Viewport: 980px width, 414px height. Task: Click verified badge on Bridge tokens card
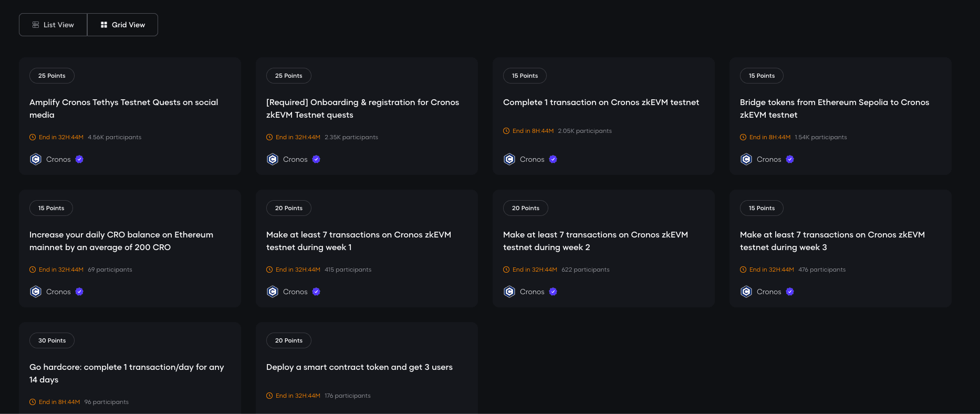pos(790,159)
